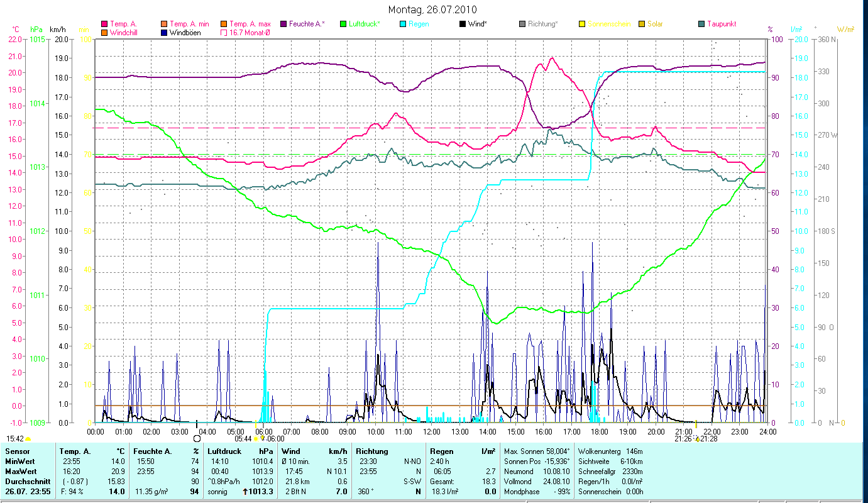Click the pink Temp. A. legend swatch
The image size is (868, 503).
(x=104, y=24)
